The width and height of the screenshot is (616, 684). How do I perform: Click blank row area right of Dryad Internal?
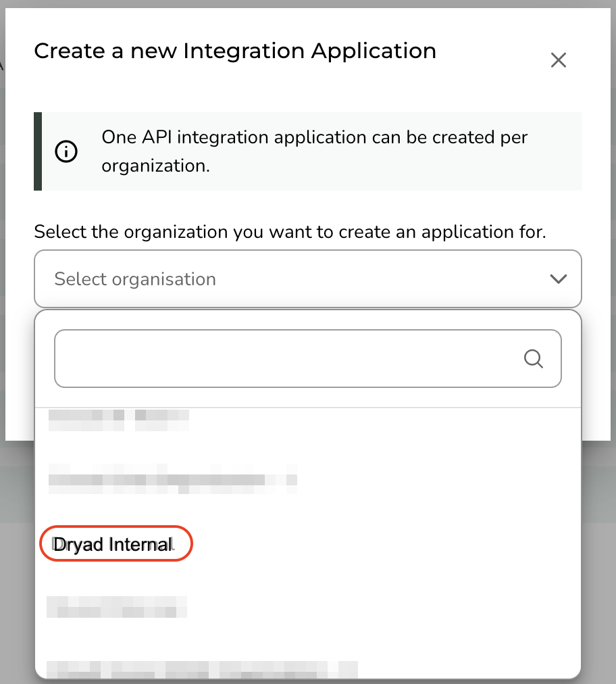tap(384, 544)
